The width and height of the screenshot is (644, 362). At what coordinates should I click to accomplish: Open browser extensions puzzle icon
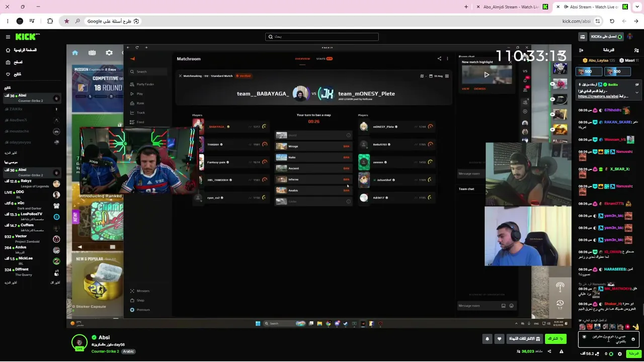(50, 21)
